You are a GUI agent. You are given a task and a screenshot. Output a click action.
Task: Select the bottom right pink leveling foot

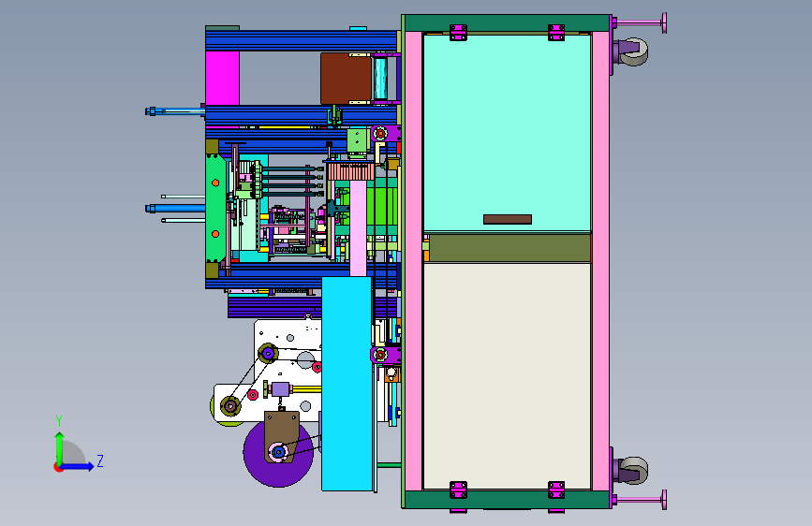pyautogui.click(x=640, y=500)
